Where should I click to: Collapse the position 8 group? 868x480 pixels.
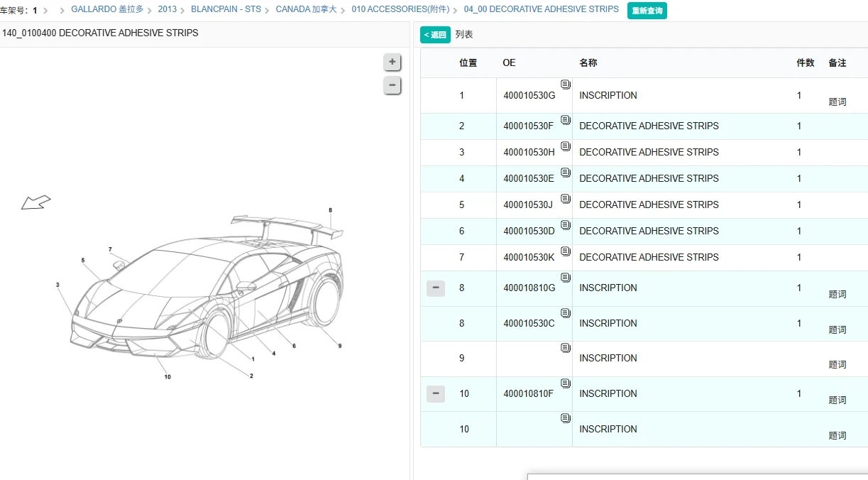click(x=436, y=288)
